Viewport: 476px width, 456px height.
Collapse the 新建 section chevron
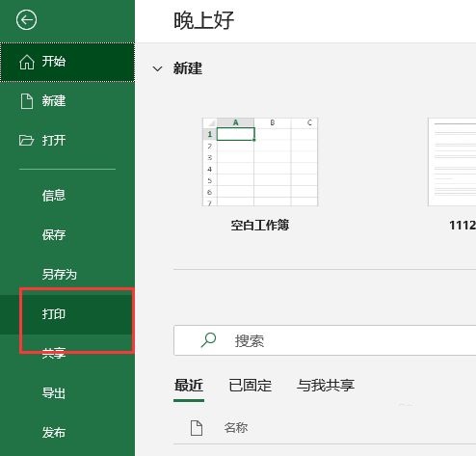[x=157, y=68]
